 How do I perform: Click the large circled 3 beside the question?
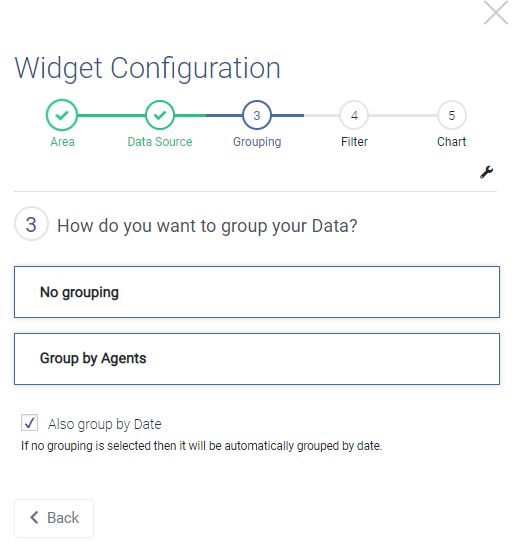pos(31,224)
